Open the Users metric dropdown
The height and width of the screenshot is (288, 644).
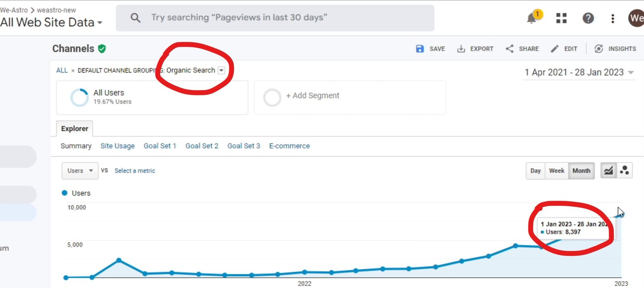point(79,171)
